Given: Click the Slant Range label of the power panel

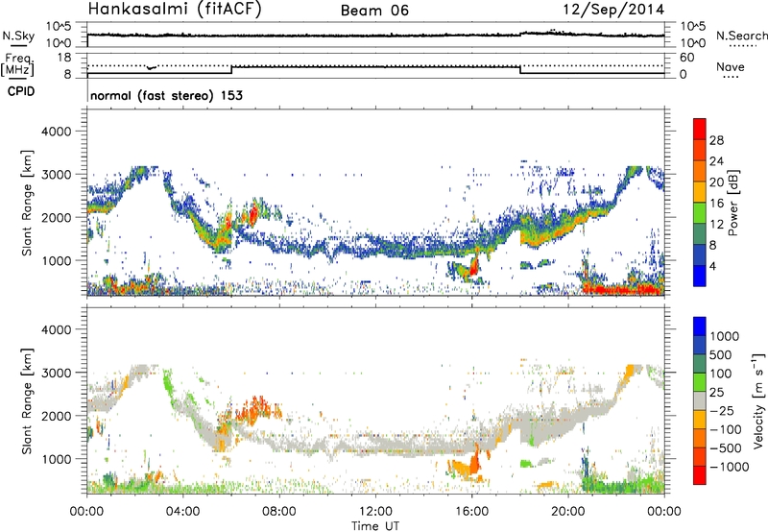Looking at the screenshot, I should pos(27,203).
